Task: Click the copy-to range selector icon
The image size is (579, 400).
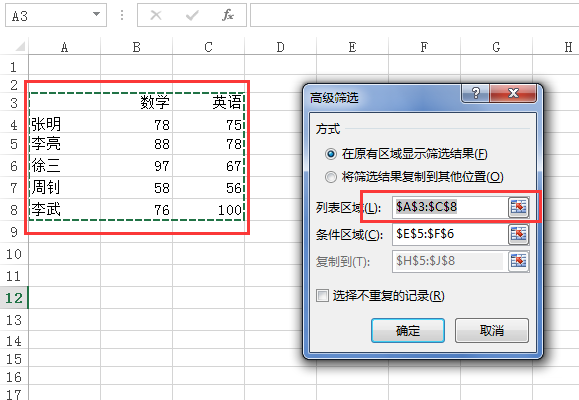Action: pos(518,261)
